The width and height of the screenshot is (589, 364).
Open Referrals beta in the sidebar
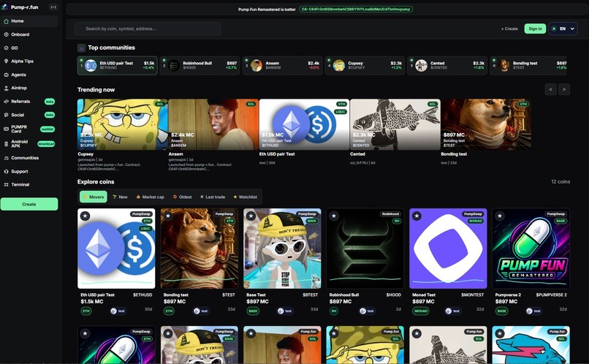point(29,102)
